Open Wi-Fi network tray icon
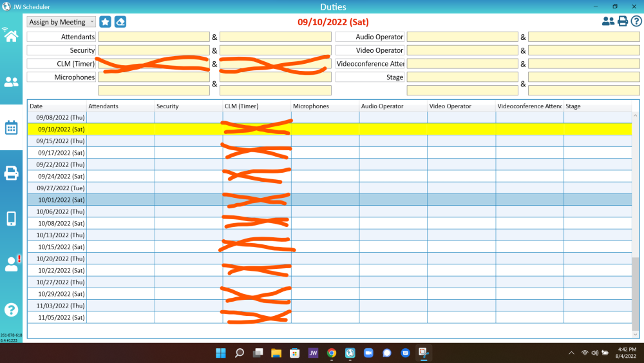 (x=585, y=353)
